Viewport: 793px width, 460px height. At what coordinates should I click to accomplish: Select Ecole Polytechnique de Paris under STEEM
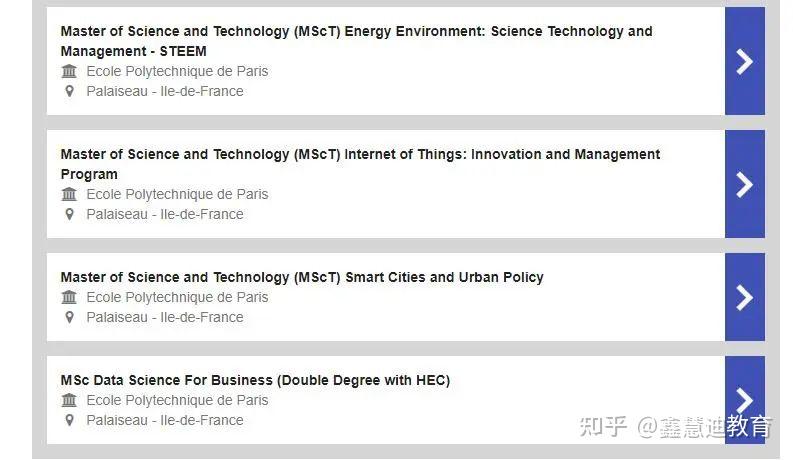click(177, 71)
